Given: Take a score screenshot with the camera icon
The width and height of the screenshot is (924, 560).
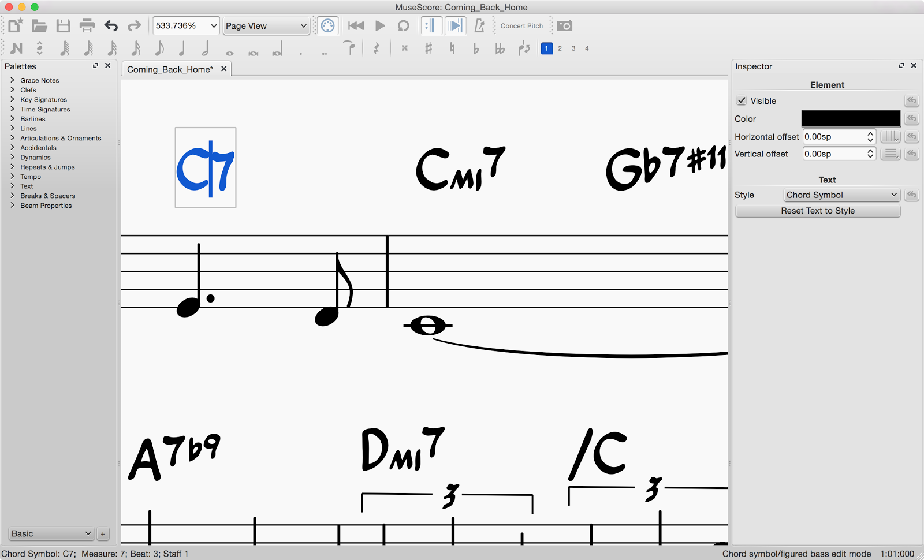Looking at the screenshot, I should click(x=564, y=25).
